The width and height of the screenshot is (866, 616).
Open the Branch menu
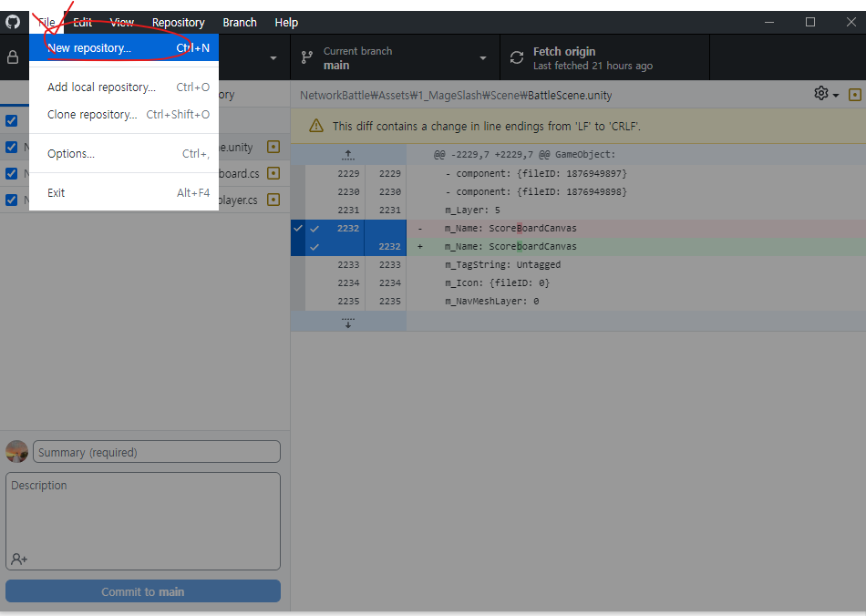click(240, 22)
